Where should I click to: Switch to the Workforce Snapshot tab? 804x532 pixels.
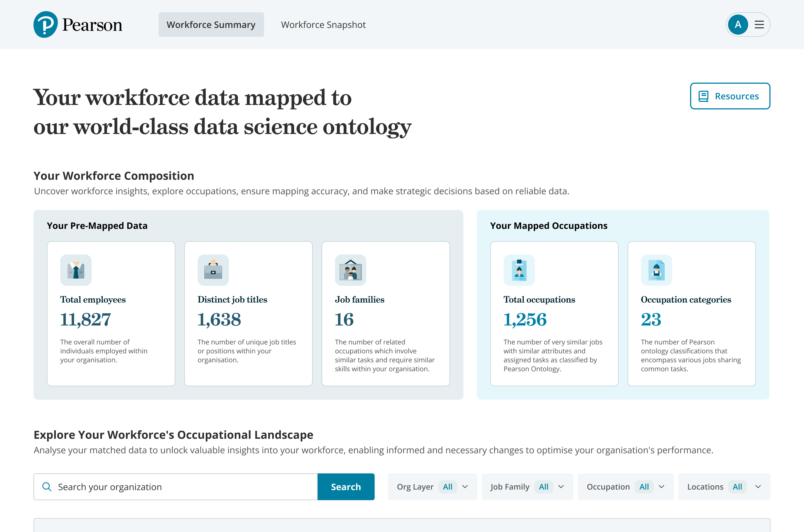tap(323, 25)
